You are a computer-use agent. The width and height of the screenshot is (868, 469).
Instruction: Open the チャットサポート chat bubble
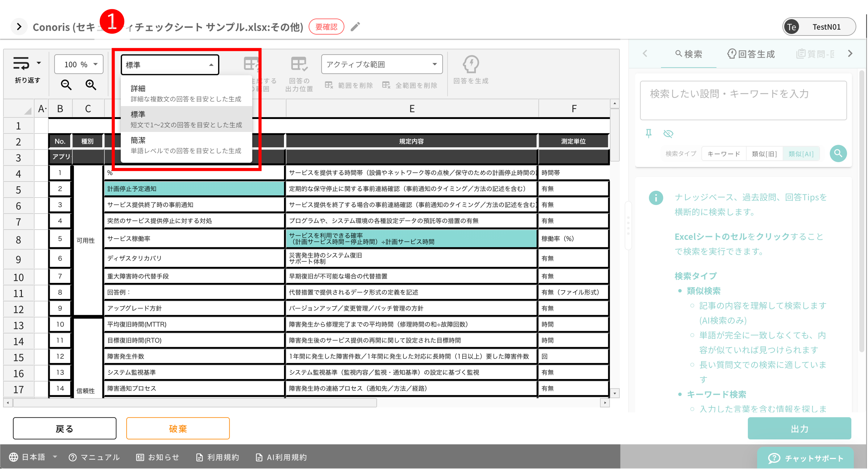(805, 458)
